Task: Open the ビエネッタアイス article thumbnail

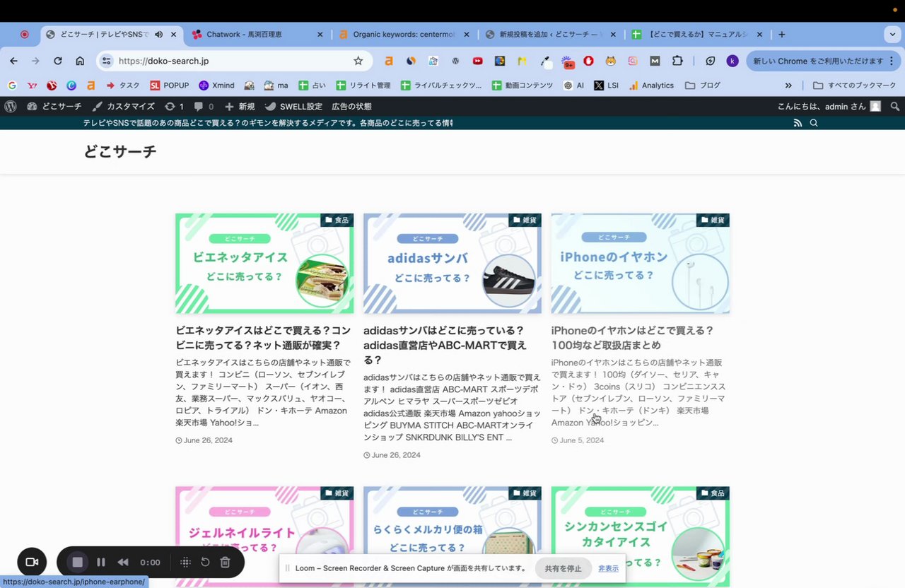Action: [264, 264]
